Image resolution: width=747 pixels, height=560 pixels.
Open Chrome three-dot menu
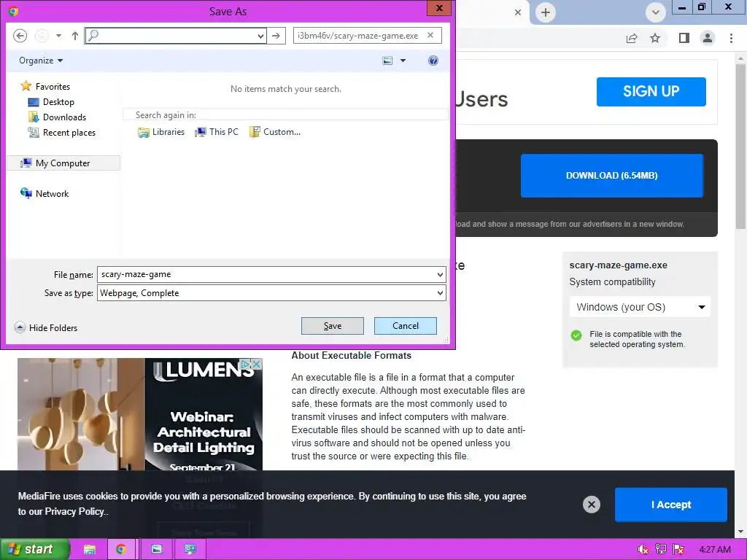click(731, 38)
